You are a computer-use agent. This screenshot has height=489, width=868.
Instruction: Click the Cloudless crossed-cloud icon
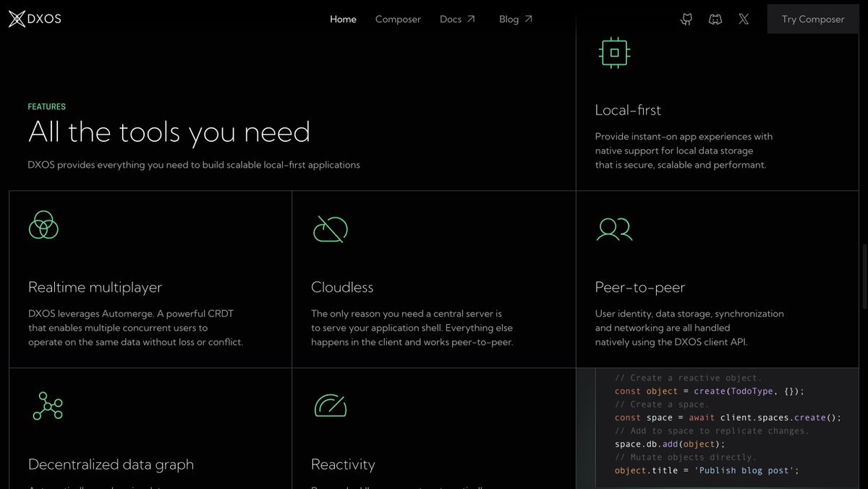coord(330,228)
